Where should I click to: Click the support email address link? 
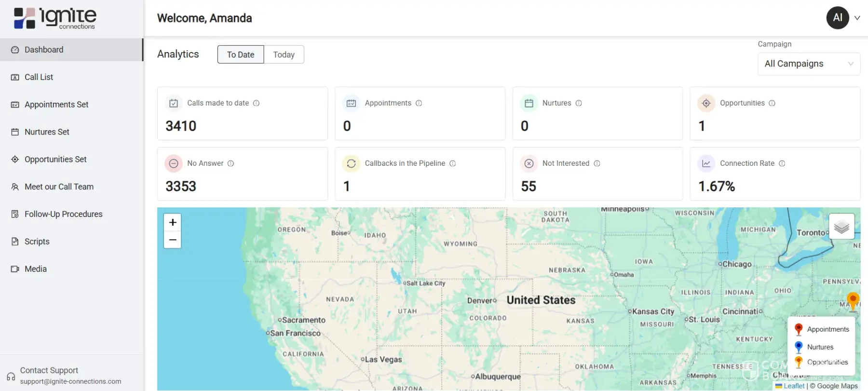pyautogui.click(x=71, y=381)
